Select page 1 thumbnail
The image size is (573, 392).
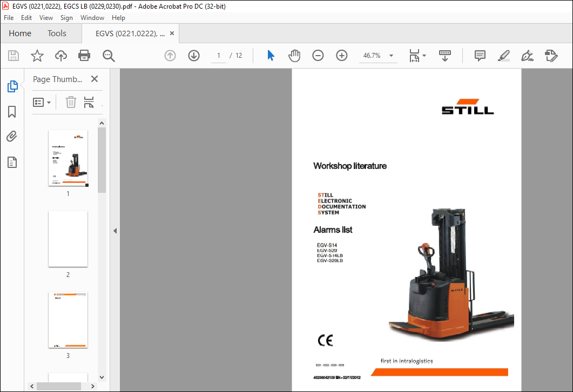[68, 158]
